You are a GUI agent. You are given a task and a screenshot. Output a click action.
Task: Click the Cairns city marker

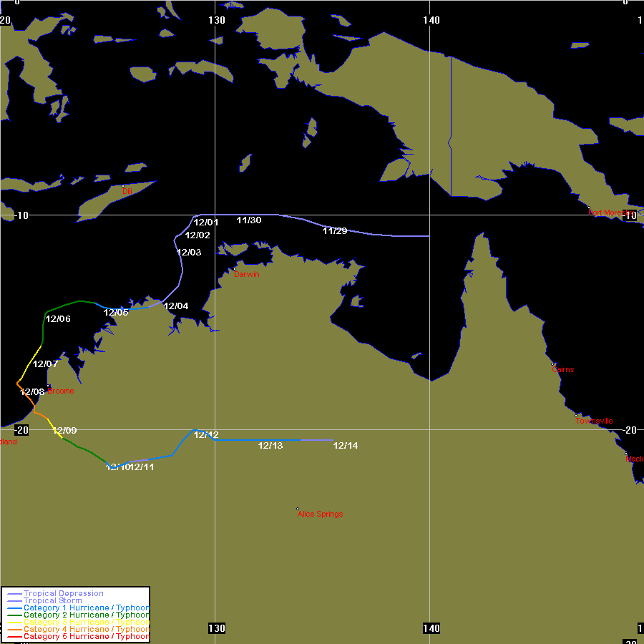point(553,365)
